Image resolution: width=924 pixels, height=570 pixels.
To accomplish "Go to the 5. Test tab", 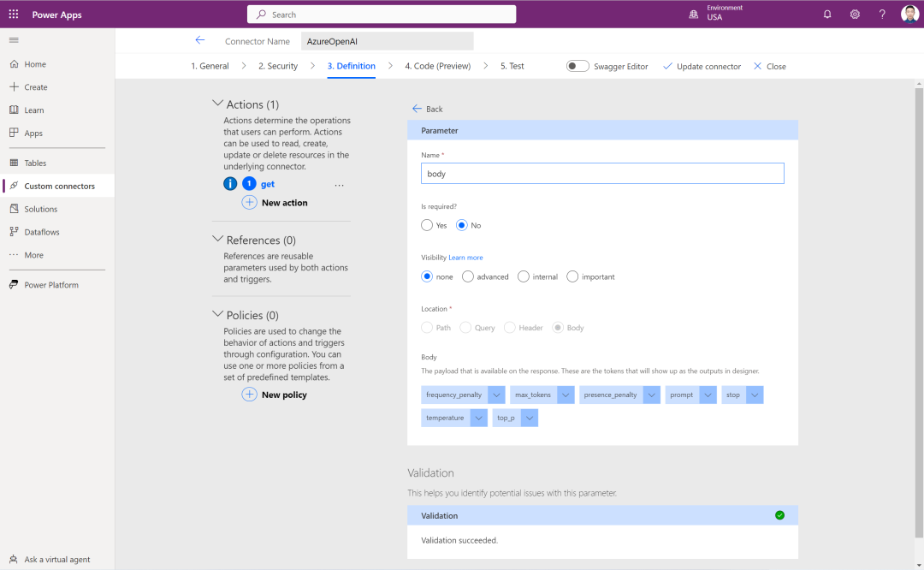I will click(512, 66).
